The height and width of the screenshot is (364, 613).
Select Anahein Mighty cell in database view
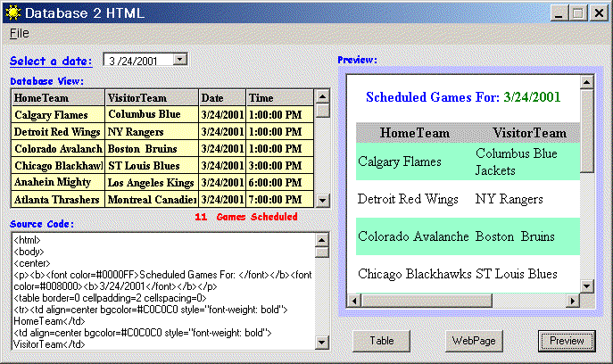pos(58,182)
